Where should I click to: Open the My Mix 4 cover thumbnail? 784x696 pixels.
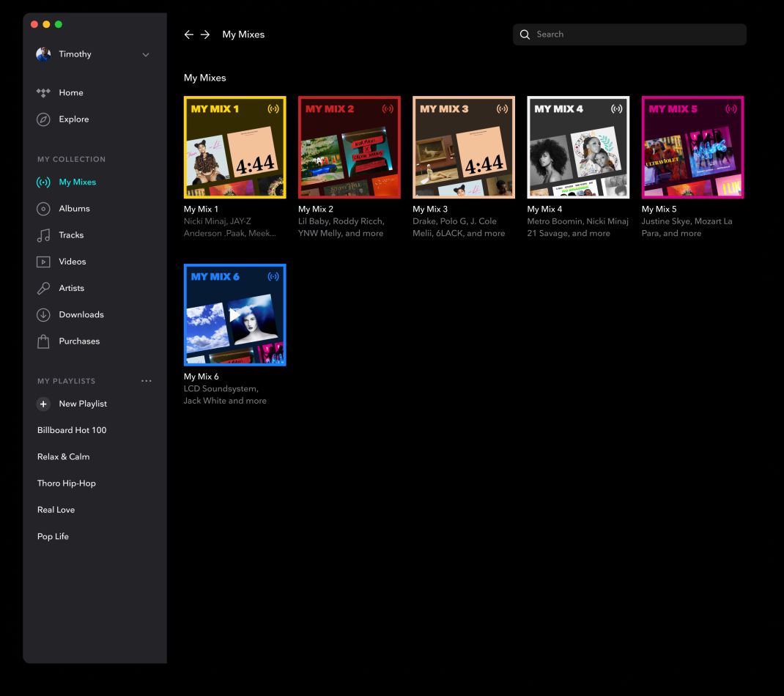click(x=579, y=147)
